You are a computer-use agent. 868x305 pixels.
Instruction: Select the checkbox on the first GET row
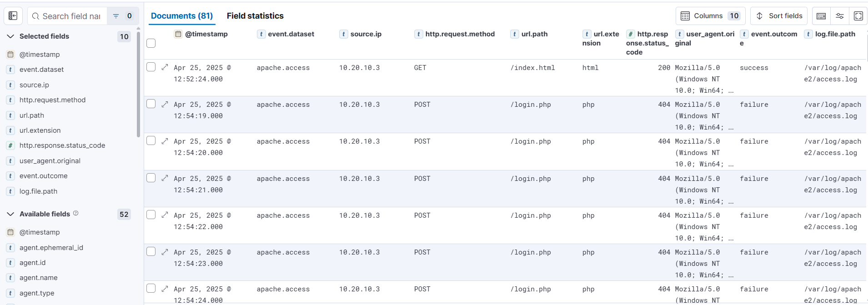151,67
